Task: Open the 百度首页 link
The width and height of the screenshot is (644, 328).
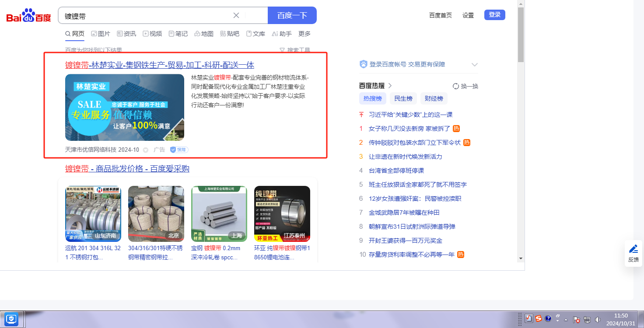Action: coord(441,15)
